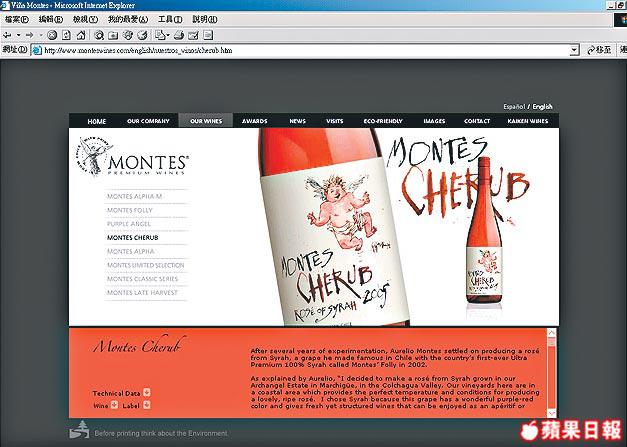This screenshot has width=627, height=447.
Task: Open the OUR COMPANY nav tab
Action: [x=148, y=121]
